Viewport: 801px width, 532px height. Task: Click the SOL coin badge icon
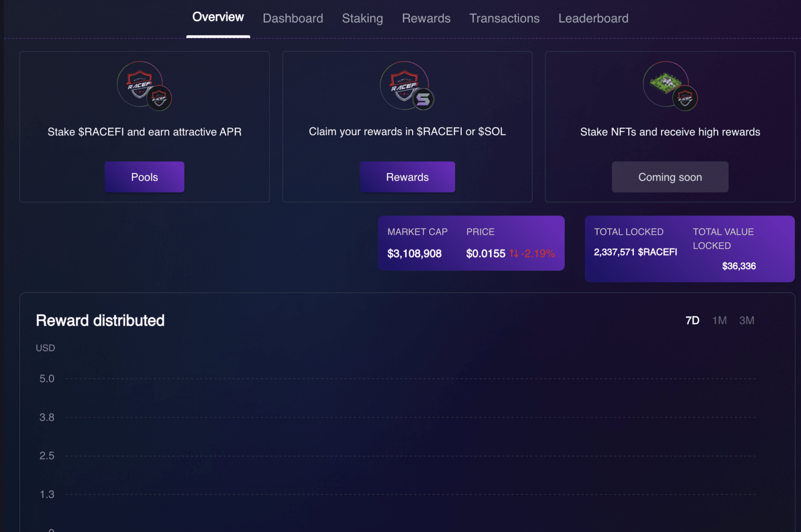click(x=423, y=99)
